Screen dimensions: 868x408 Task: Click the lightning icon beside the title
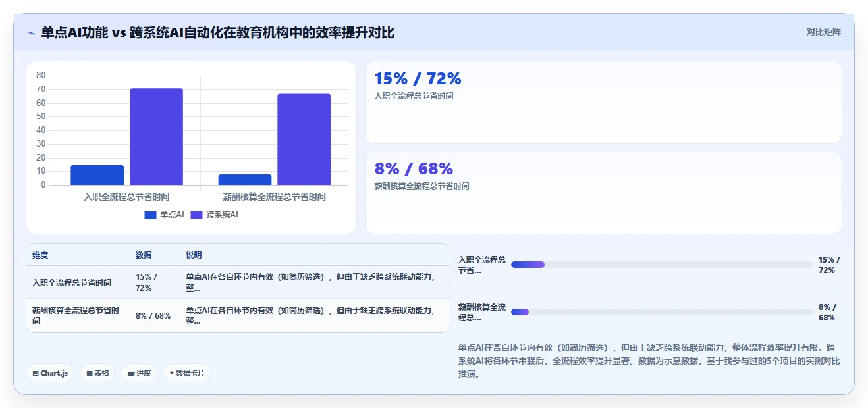[x=31, y=32]
